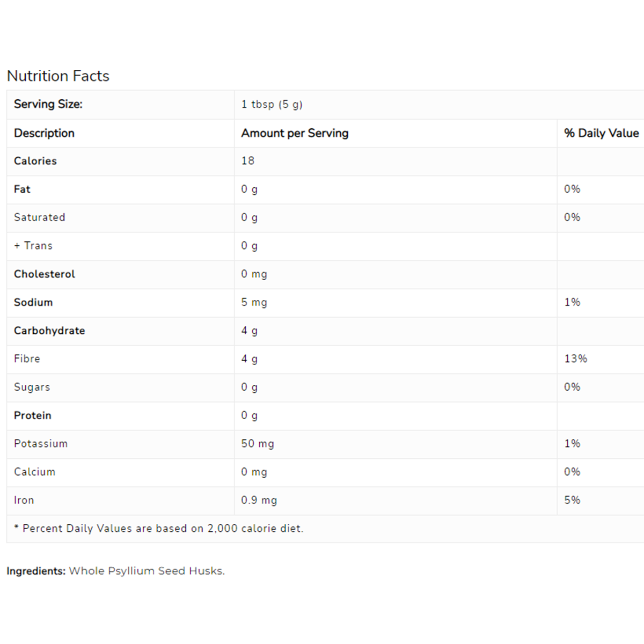
Task: Click the 1 tbsp (5 g) serving value
Action: pos(272,104)
